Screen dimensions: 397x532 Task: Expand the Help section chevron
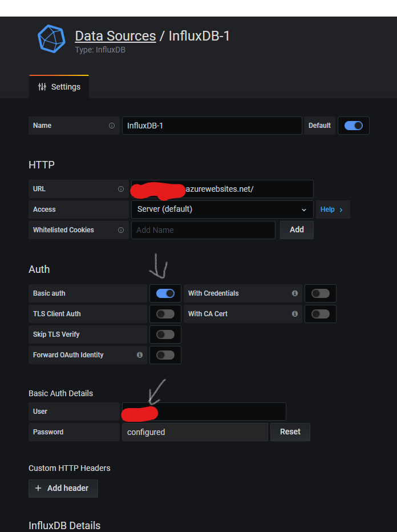(x=341, y=209)
